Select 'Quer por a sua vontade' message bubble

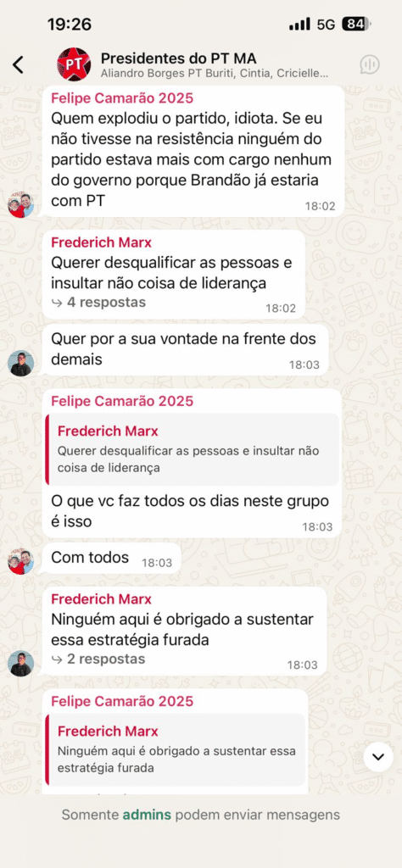pyautogui.click(x=186, y=350)
